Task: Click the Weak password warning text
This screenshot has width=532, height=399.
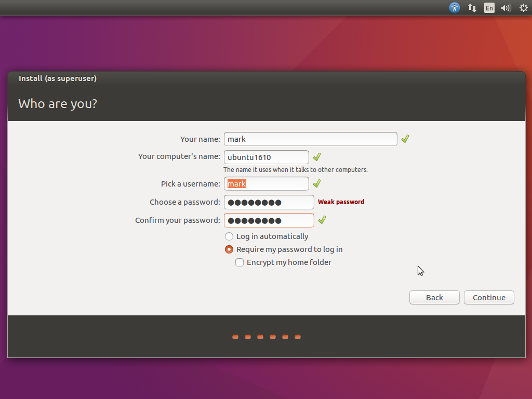Action: tap(341, 202)
